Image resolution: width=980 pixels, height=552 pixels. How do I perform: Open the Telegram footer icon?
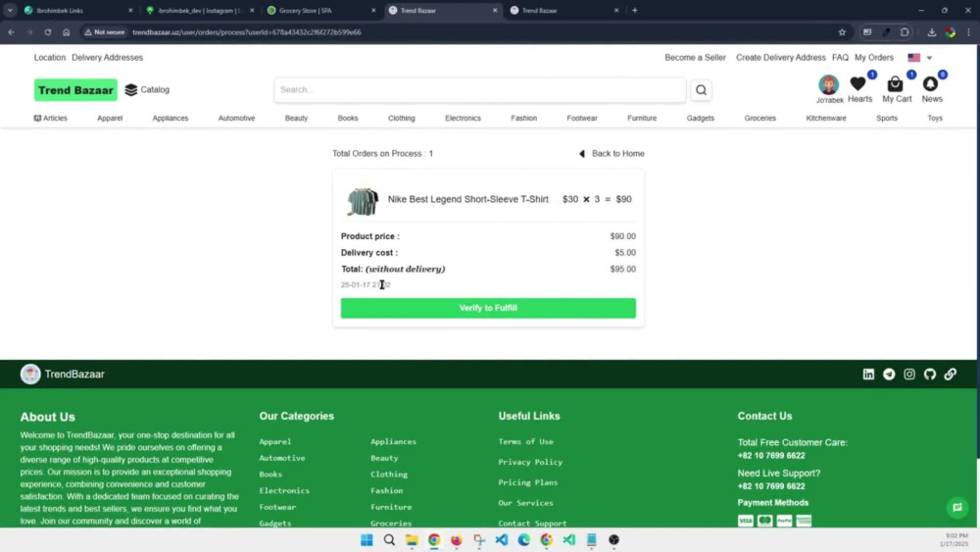click(889, 374)
